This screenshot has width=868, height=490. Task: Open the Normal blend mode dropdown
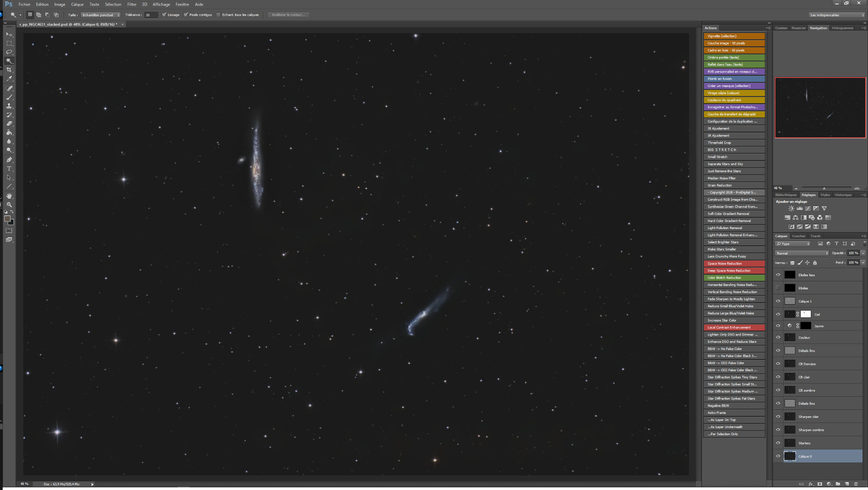tap(801, 253)
